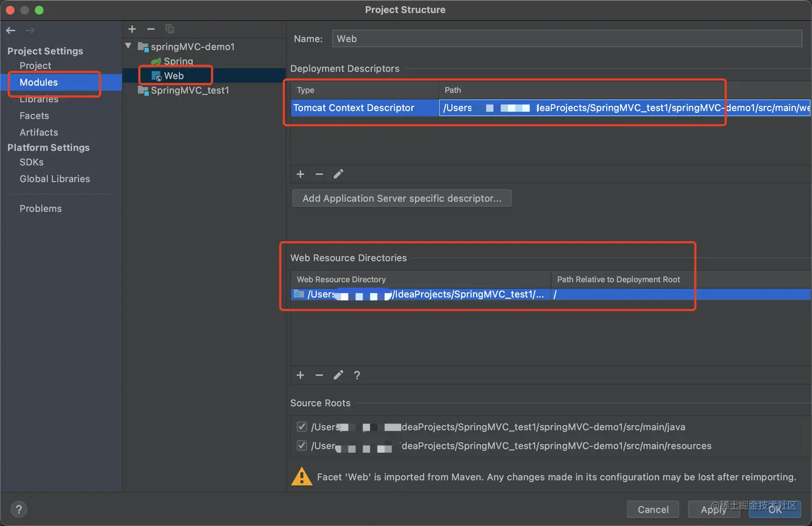Add a new module with the plus icon above the module tree
812x526 pixels.
132,29
